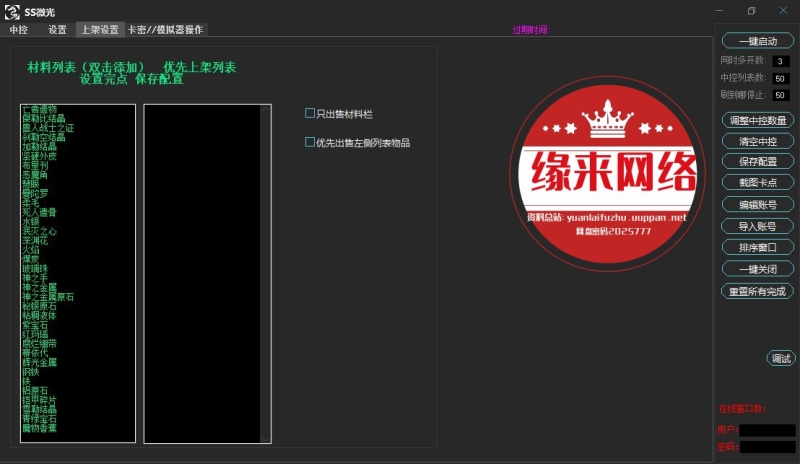
Task: Select 死人遗骨 in material list
Action: (39, 212)
